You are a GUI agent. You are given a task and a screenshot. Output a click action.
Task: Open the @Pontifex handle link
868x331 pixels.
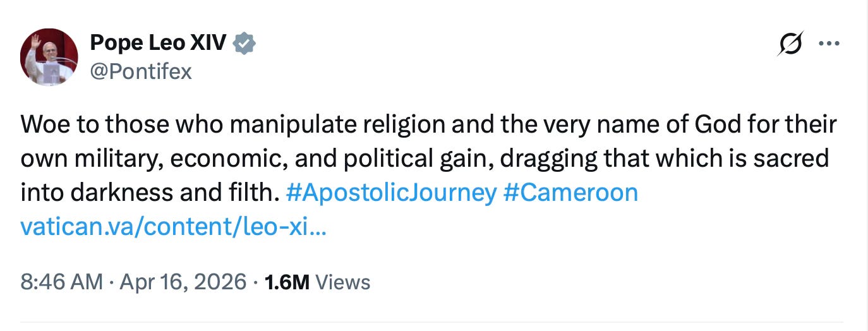pos(141,72)
